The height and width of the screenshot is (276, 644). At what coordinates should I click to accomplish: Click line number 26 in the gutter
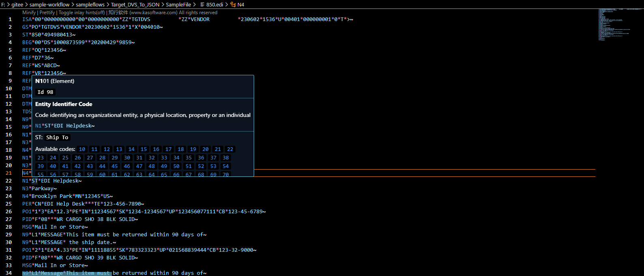coord(9,212)
